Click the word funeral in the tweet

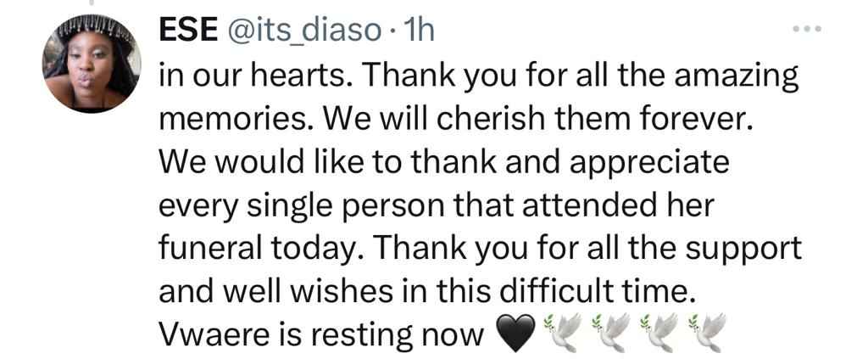tap(210, 248)
